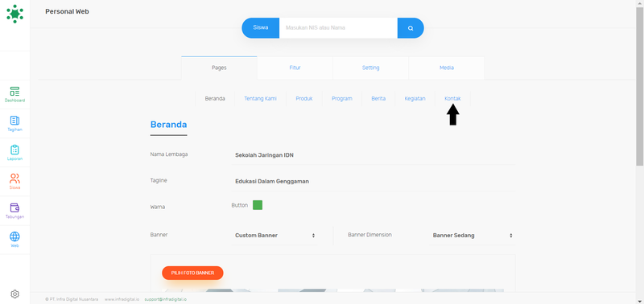The height and width of the screenshot is (304, 644).
Task: Open the Custom Banner dropdown
Action: pyautogui.click(x=275, y=236)
